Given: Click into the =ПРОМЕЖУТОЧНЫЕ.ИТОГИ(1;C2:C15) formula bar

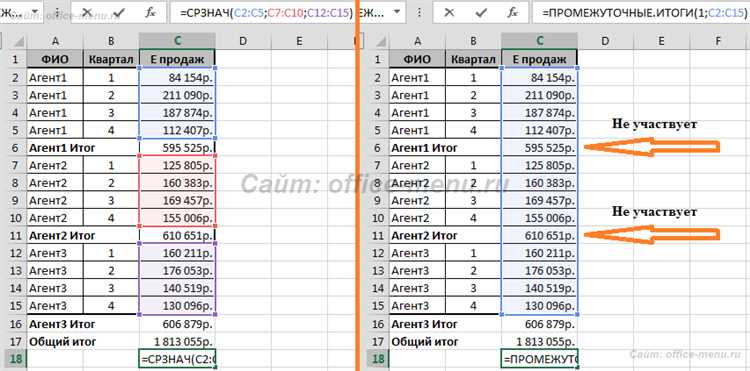Looking at the screenshot, I should (x=640, y=13).
